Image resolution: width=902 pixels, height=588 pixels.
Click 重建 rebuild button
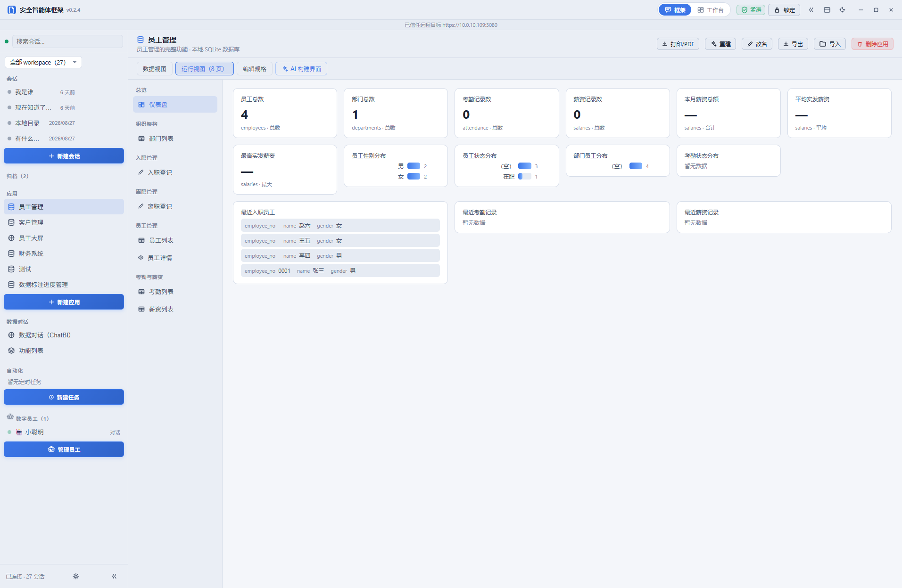coord(720,44)
